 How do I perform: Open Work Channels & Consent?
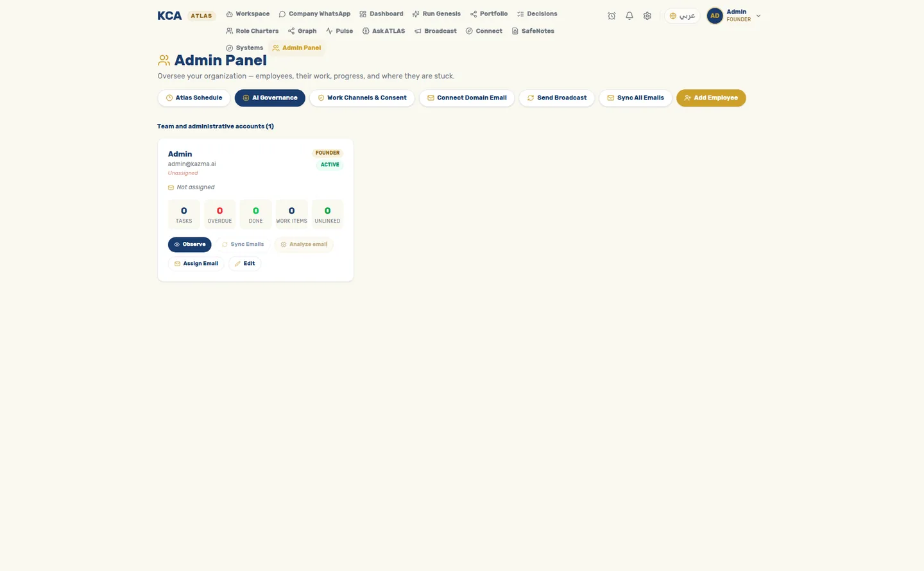(x=362, y=98)
